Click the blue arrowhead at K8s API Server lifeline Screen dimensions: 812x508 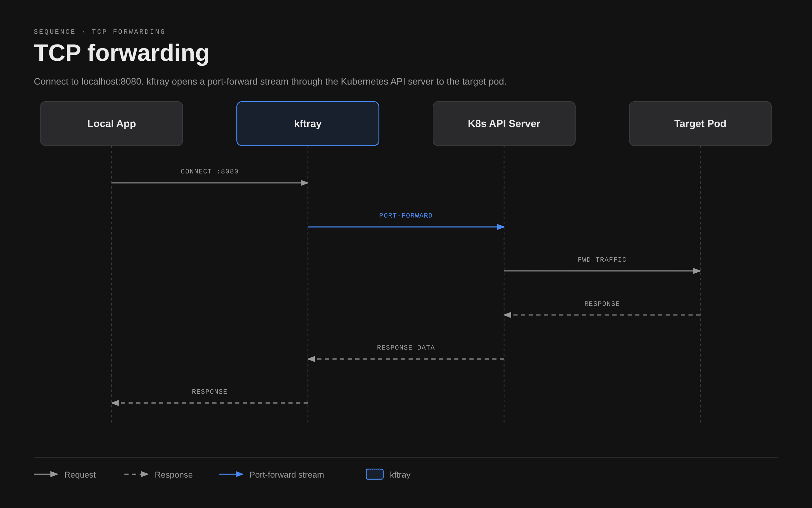tap(501, 227)
